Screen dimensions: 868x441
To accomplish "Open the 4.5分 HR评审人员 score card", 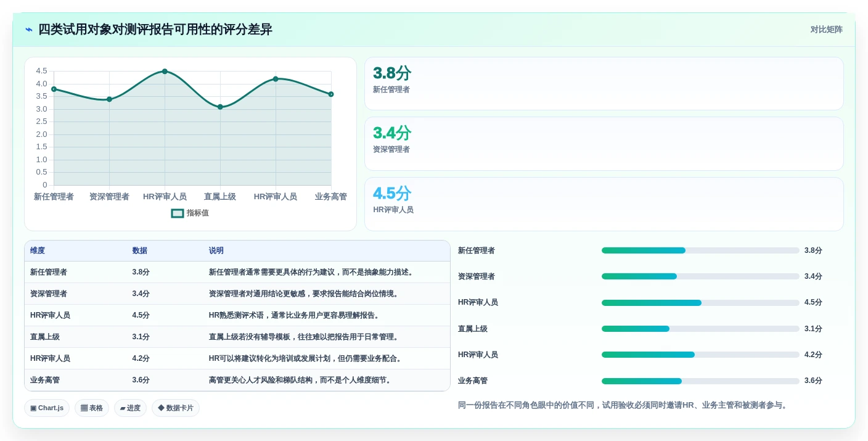I will point(604,204).
